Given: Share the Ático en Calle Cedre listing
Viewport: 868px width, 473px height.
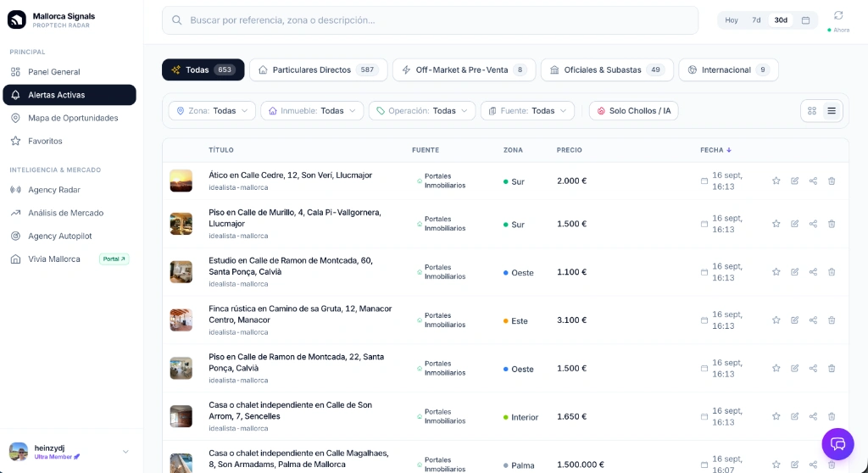Looking at the screenshot, I should pyautogui.click(x=813, y=181).
